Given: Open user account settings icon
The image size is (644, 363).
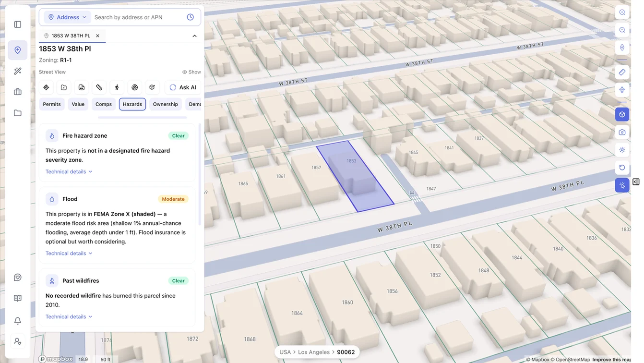Looking at the screenshot, I should pyautogui.click(x=18, y=341).
